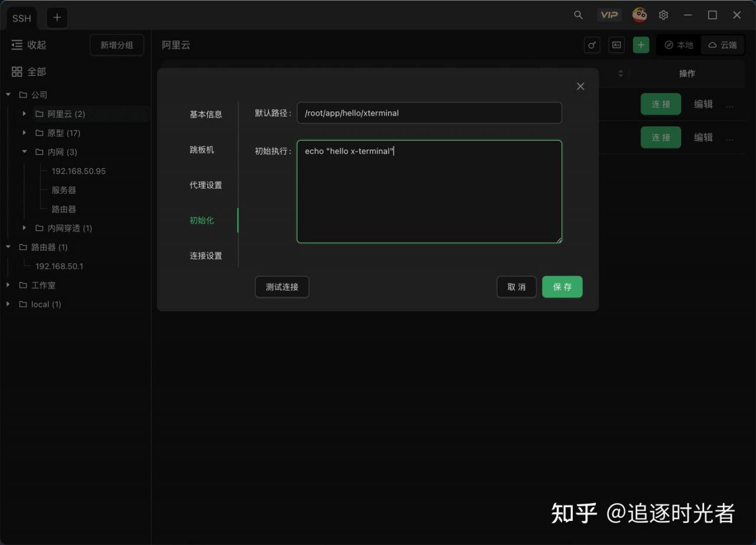Click the 操作 column header
Viewport: 756px width, 545px height.
[x=687, y=73]
